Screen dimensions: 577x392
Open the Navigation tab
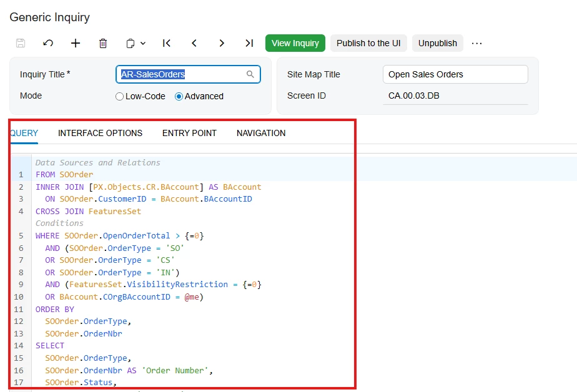pyautogui.click(x=261, y=133)
